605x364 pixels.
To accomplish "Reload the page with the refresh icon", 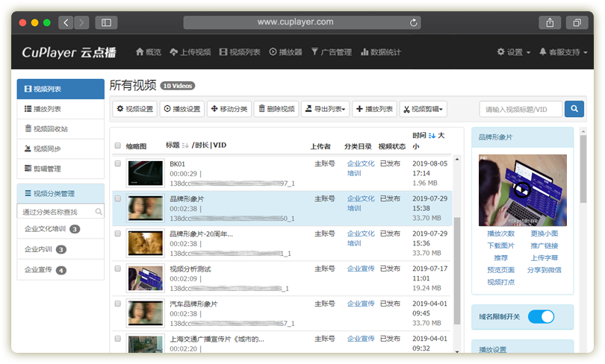I will tap(414, 22).
